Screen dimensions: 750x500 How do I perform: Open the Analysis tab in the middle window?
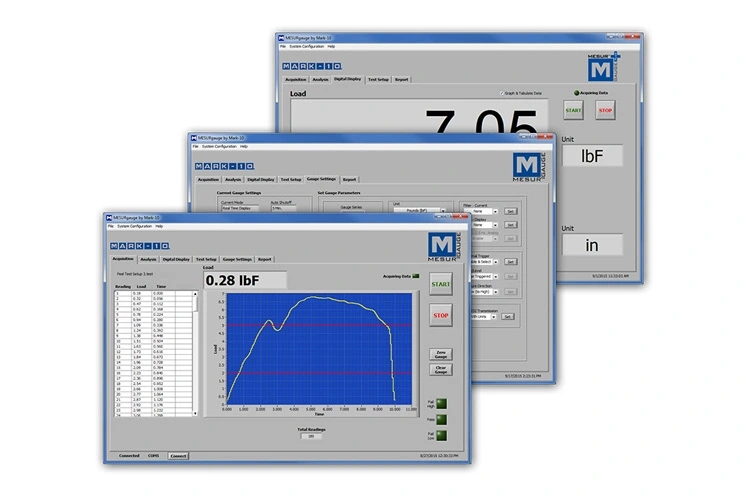point(233,179)
